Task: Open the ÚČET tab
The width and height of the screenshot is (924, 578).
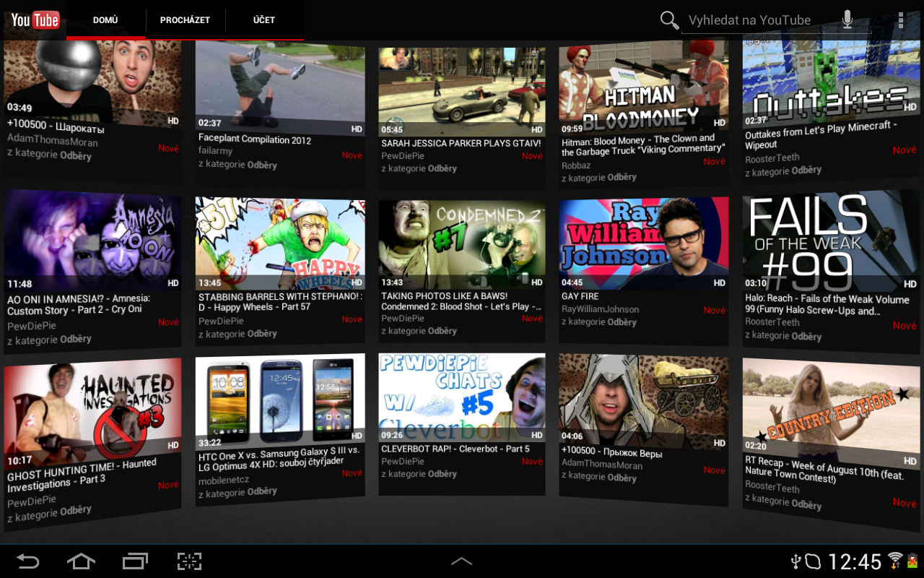Action: pos(263,20)
